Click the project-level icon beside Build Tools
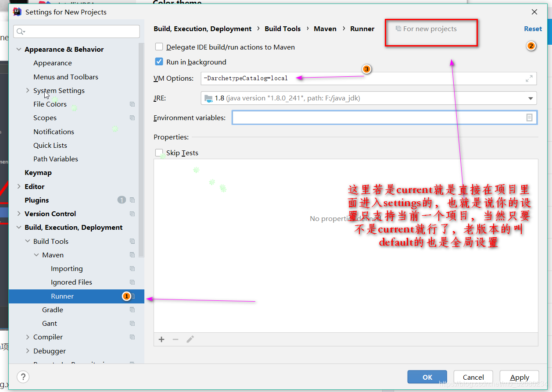Screen dimensions: 552x392 click(132, 241)
